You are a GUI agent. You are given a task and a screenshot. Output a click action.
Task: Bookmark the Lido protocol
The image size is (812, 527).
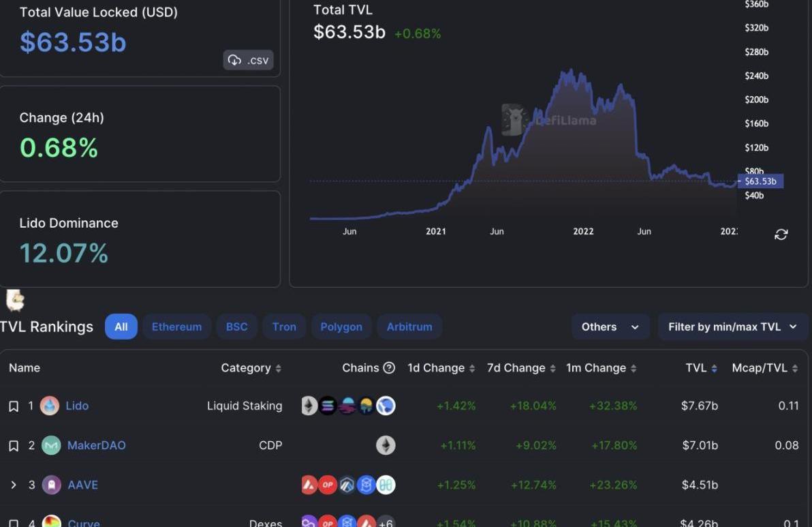14,406
